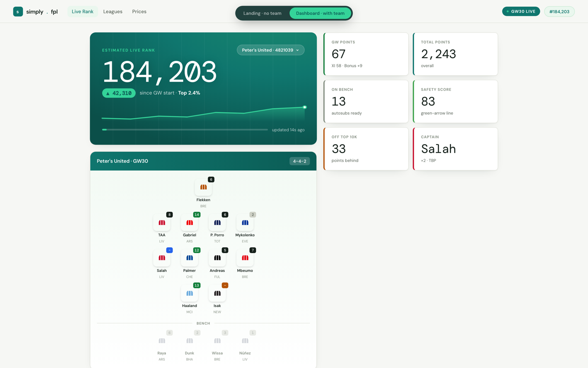The image size is (588, 368).
Task: Open the Safety Score card
Action: 455,101
